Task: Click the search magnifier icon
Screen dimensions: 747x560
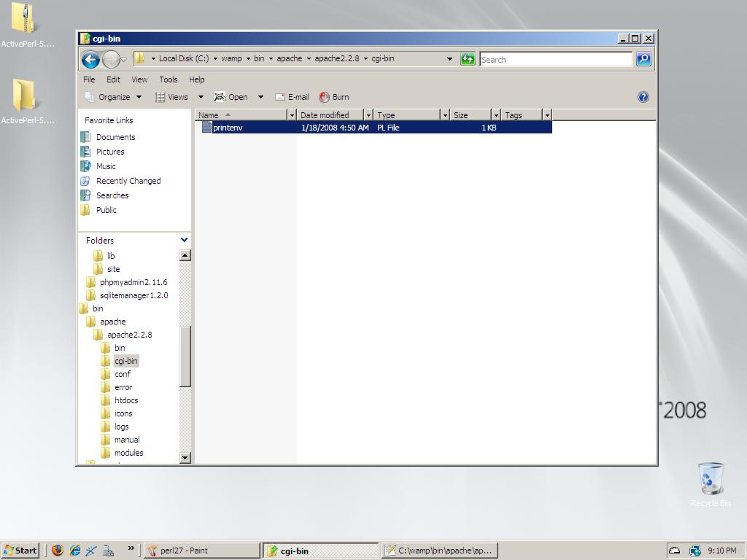Action: tap(643, 60)
